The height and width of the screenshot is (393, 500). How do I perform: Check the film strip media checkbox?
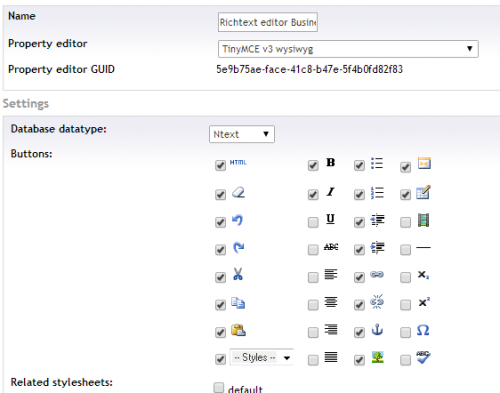pos(405,222)
